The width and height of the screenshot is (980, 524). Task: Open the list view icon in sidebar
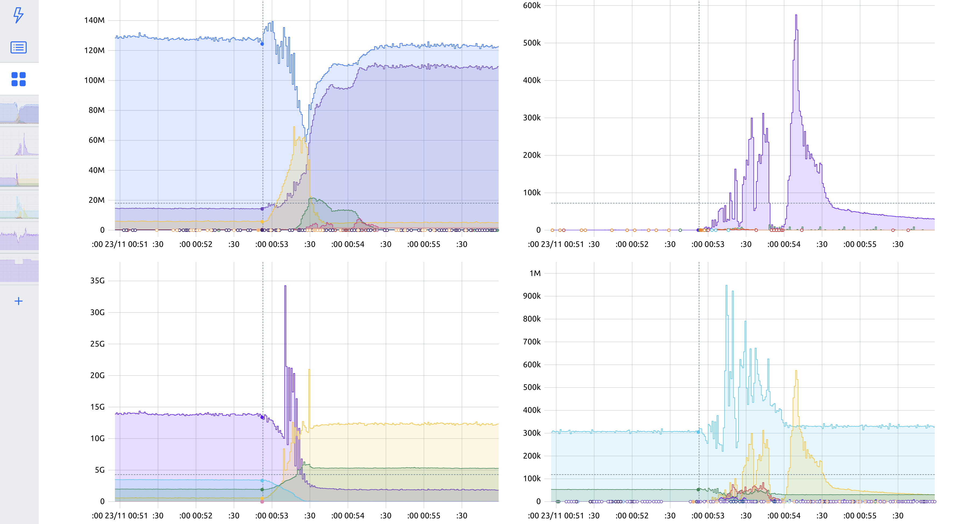(x=18, y=47)
